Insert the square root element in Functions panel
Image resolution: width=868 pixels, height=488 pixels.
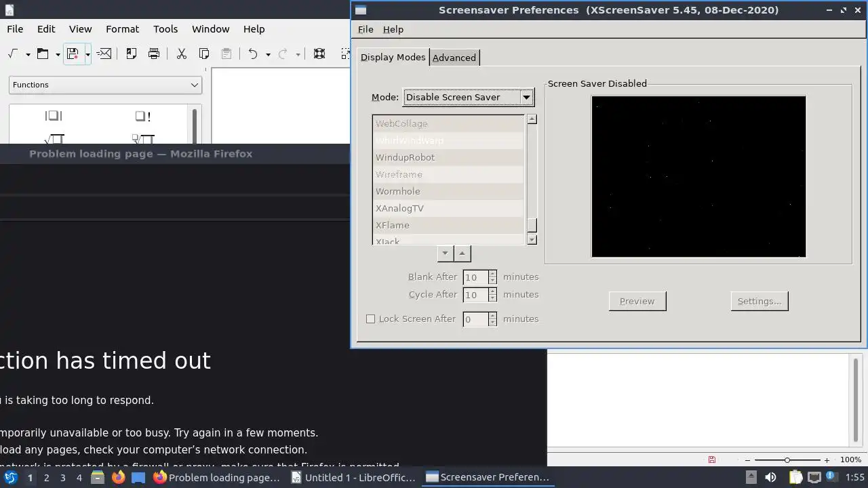point(54,139)
